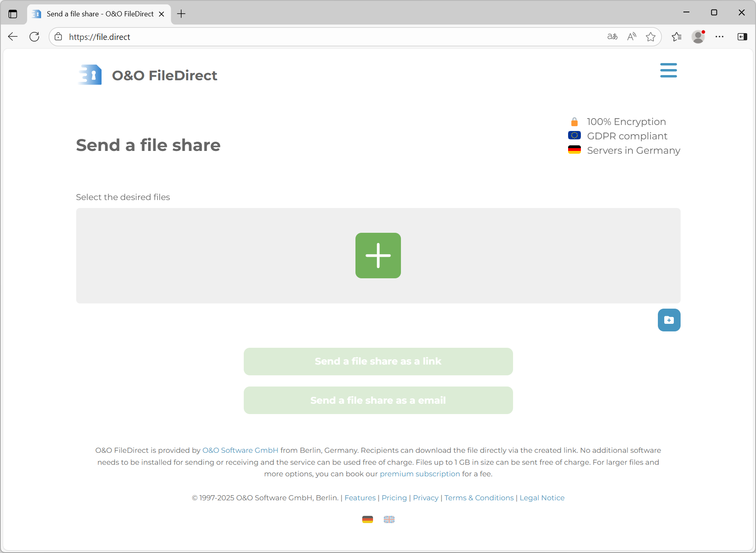This screenshot has width=756, height=553.
Task: Open a new browser tab
Action: 181,14
